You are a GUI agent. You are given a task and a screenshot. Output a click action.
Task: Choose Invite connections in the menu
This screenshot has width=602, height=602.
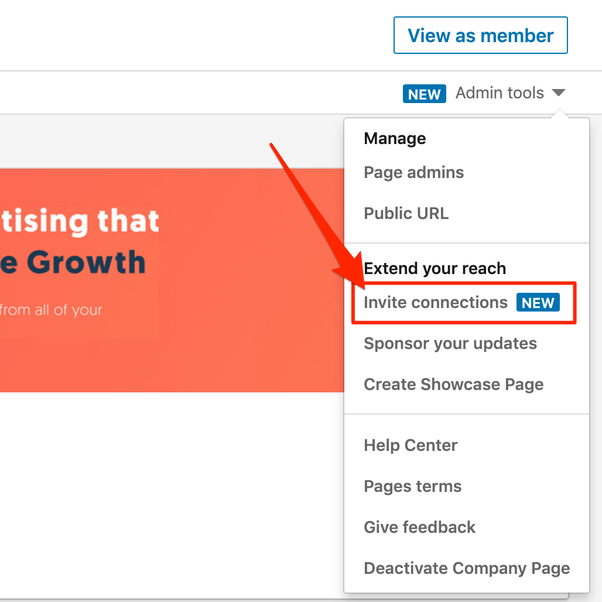click(436, 302)
